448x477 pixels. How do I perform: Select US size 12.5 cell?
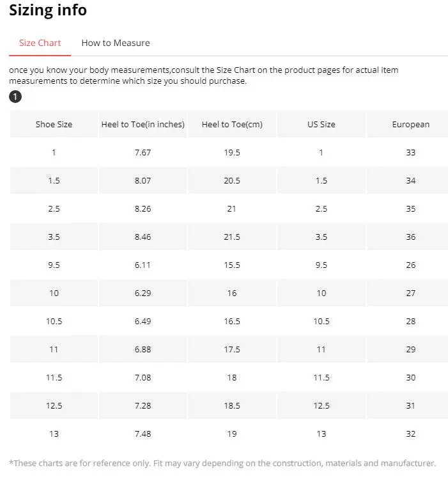click(x=321, y=405)
